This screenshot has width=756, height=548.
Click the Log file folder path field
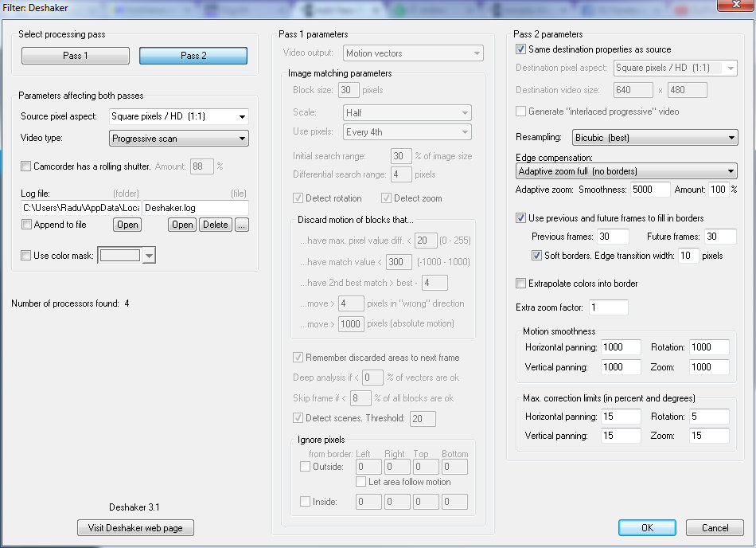tap(81, 208)
